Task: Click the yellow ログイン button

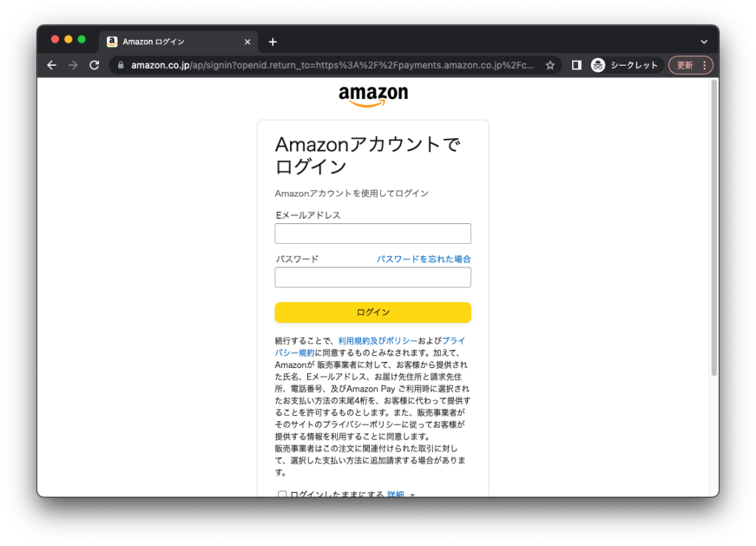Action: pyautogui.click(x=373, y=313)
